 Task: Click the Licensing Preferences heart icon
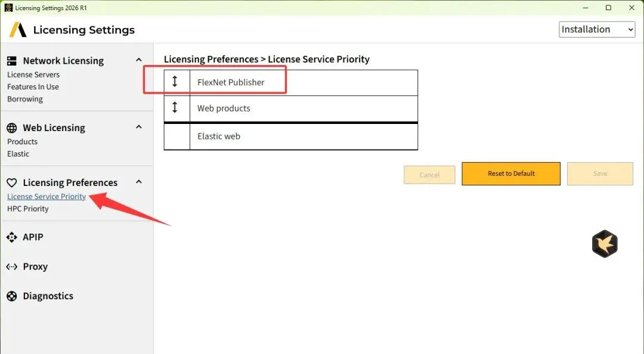(x=12, y=183)
